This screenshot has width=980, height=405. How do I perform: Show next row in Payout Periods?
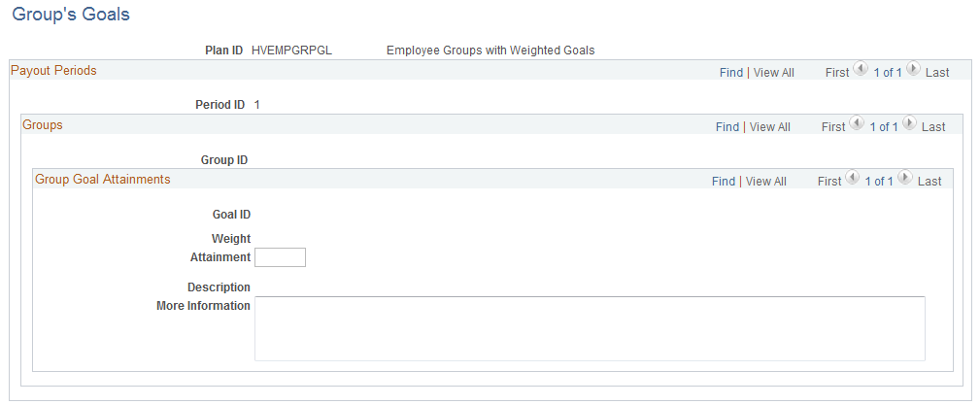click(x=913, y=69)
